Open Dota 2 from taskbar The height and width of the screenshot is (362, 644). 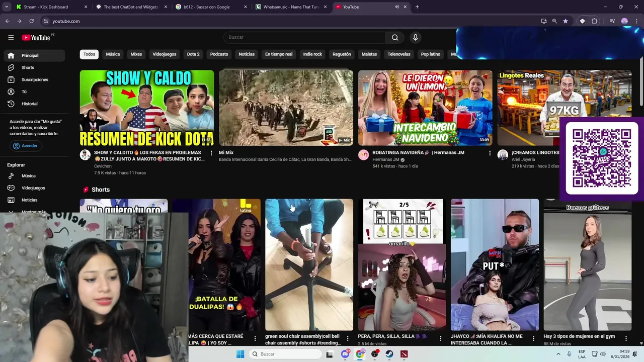point(404,354)
